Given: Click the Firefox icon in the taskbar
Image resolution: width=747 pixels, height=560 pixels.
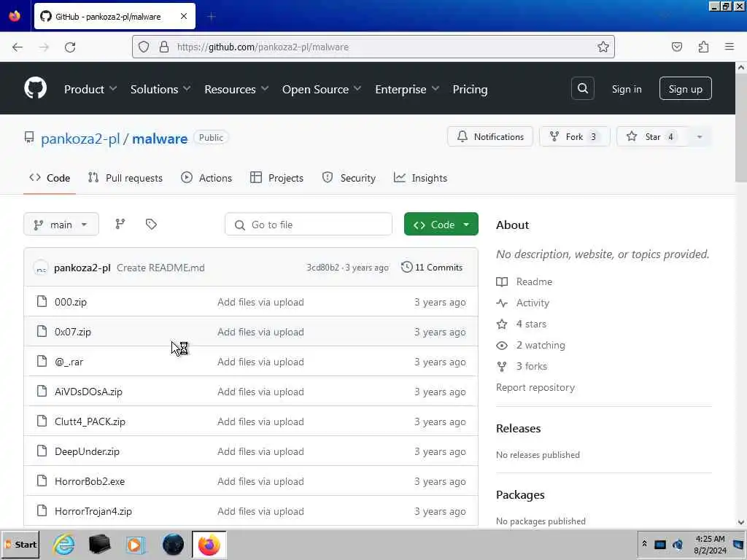Looking at the screenshot, I should 209,544.
